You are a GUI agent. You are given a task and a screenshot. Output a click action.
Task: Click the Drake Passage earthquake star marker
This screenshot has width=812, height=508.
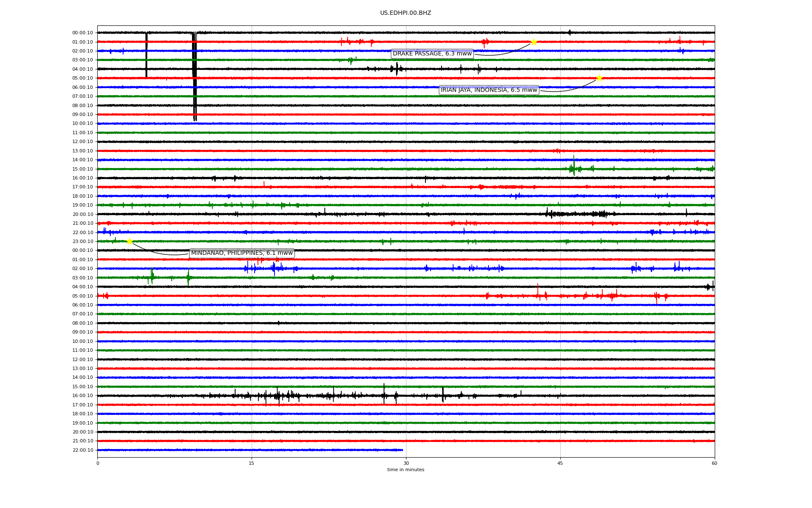tap(534, 41)
